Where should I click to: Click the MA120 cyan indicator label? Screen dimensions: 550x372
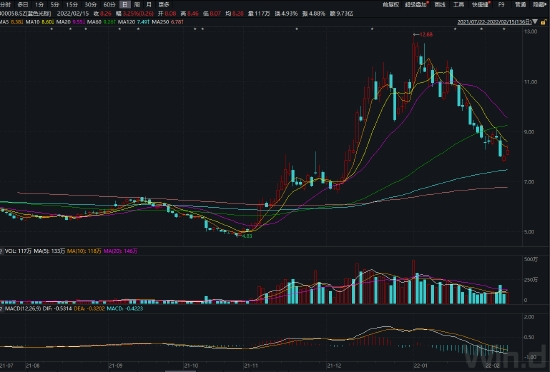(133, 22)
